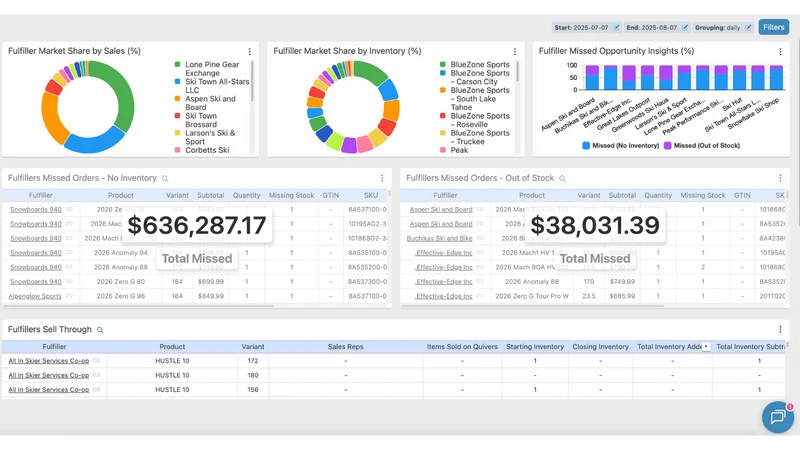Click the Sales legend vertical scrollbar
This screenshot has width=800, height=450.
pos(252,82)
